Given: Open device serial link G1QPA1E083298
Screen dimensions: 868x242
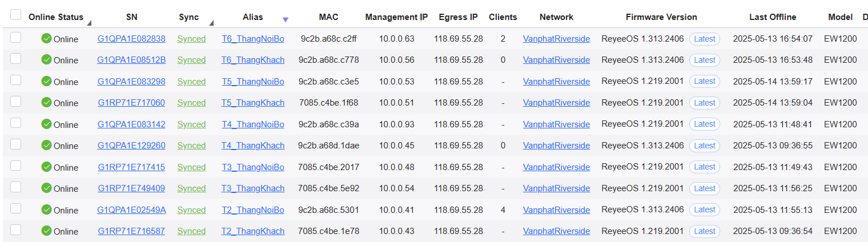Looking at the screenshot, I should click(x=131, y=82).
